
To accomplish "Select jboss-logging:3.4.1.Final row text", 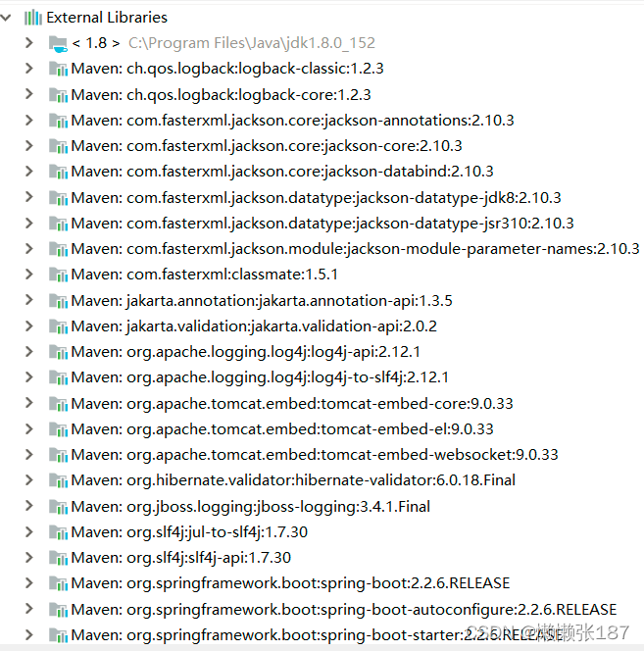I will click(250, 507).
